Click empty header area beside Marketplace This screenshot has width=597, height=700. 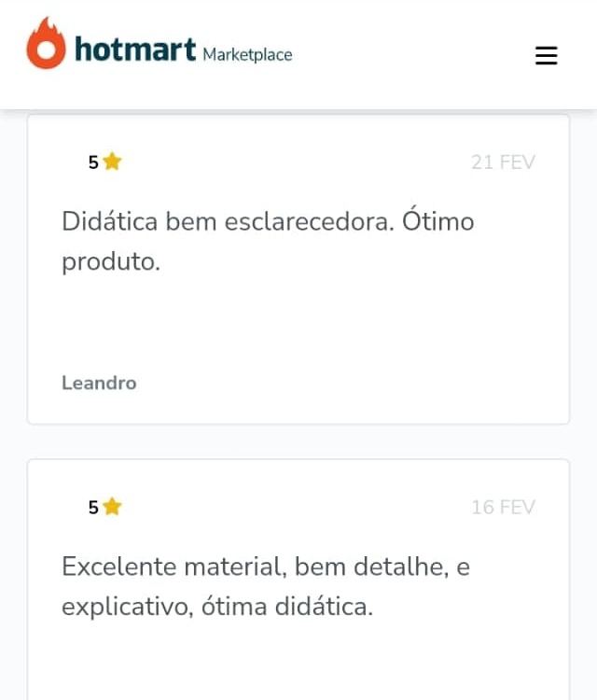pos(412,54)
